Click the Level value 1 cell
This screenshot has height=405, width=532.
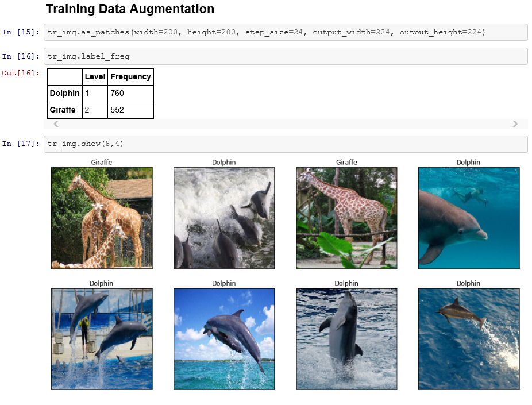click(x=95, y=93)
